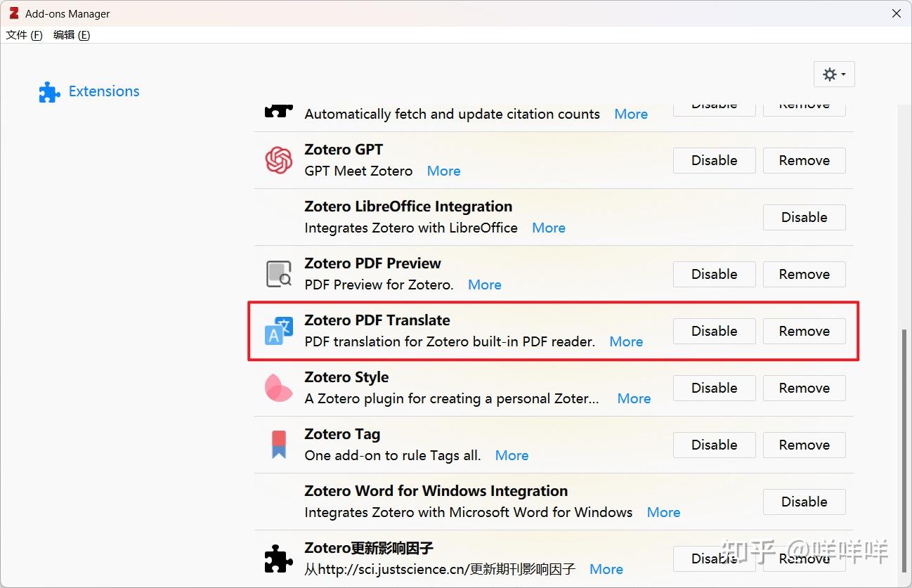Click the Zotero LibreOffice Integration title
This screenshot has height=588, width=912.
pyautogui.click(x=408, y=207)
